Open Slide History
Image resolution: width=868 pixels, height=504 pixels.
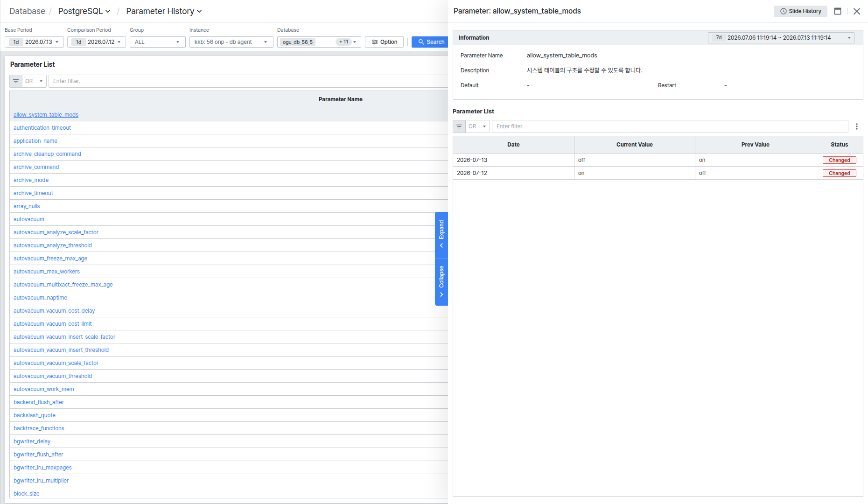[800, 11]
